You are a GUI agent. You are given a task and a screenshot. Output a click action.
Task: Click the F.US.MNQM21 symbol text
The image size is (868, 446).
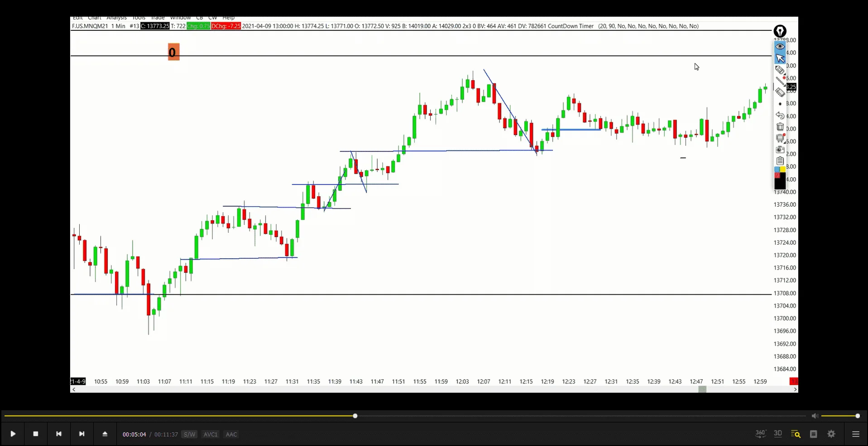[x=90, y=26]
